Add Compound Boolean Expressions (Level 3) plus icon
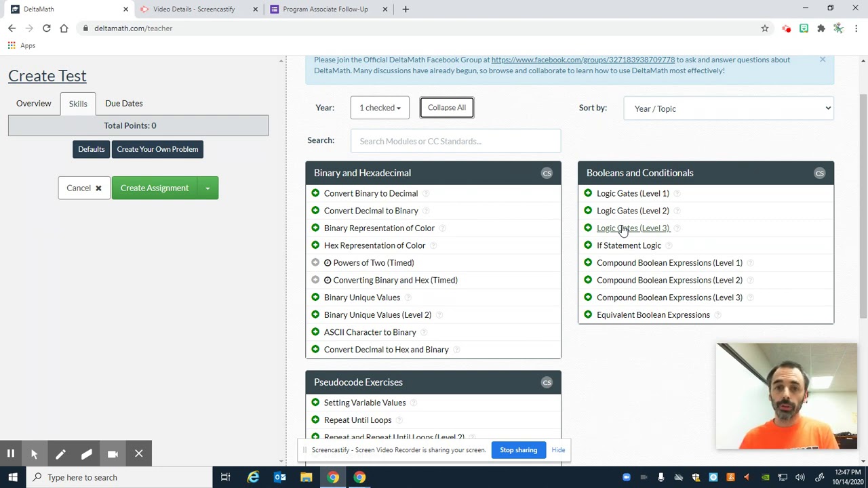The image size is (868, 488). point(588,297)
